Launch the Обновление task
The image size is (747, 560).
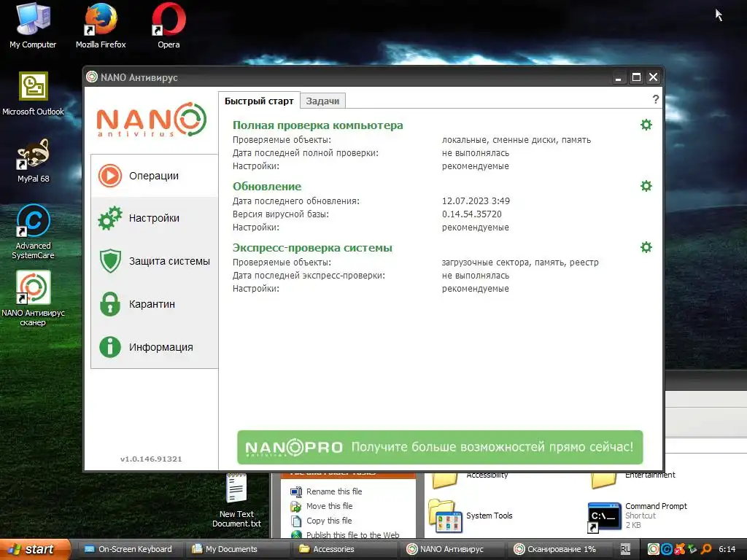tap(267, 186)
